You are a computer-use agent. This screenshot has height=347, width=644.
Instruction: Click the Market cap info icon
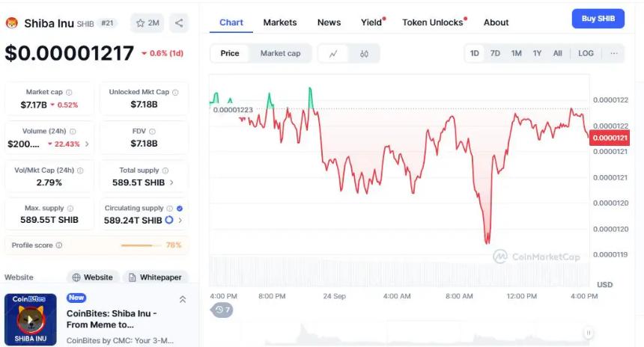pyautogui.click(x=69, y=92)
